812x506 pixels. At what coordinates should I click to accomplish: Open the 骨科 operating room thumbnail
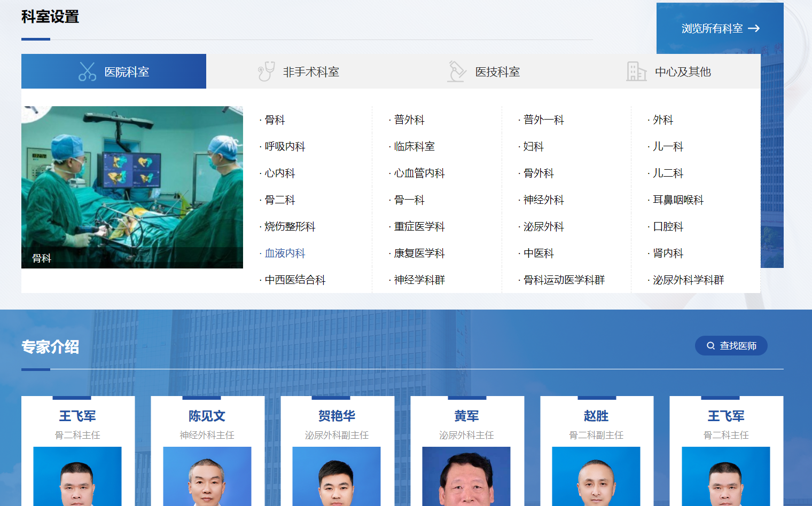[132, 187]
